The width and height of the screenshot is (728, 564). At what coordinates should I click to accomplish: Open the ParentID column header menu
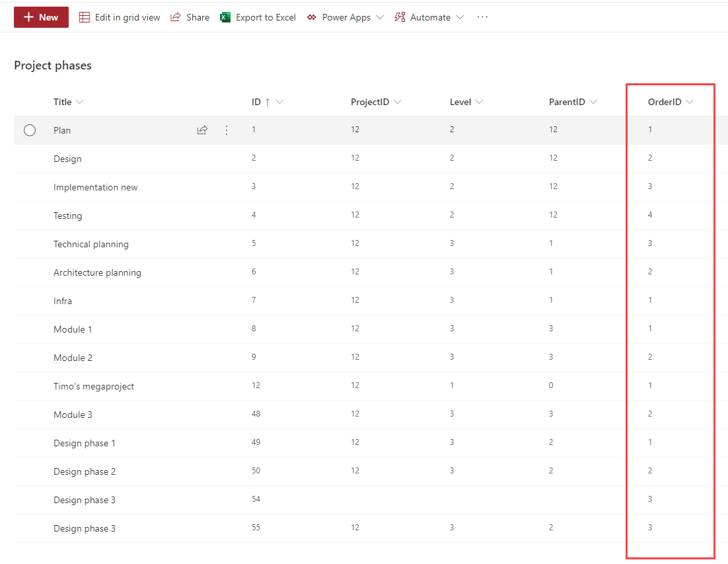[593, 102]
